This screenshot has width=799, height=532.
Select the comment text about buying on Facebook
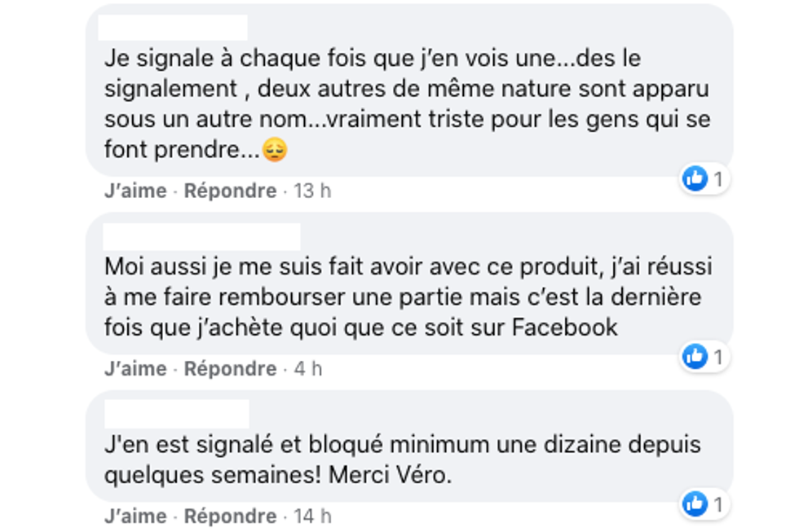coord(408,297)
